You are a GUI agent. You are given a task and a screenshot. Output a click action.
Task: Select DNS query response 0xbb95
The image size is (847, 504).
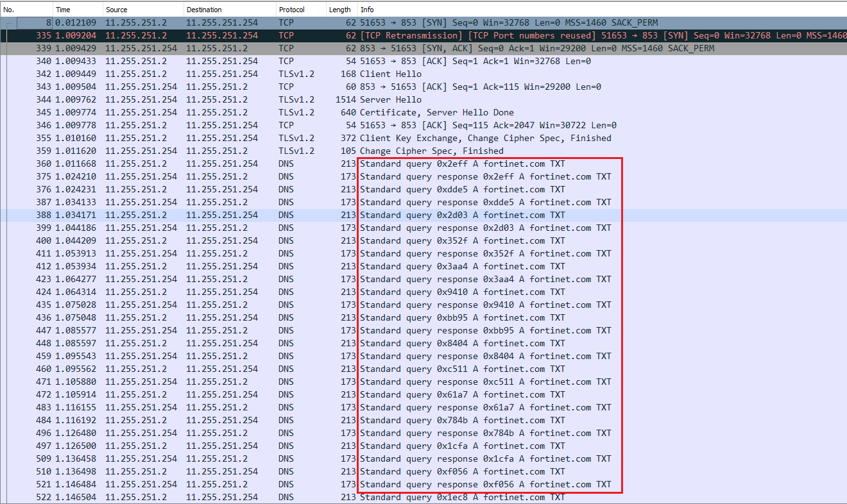(424, 330)
